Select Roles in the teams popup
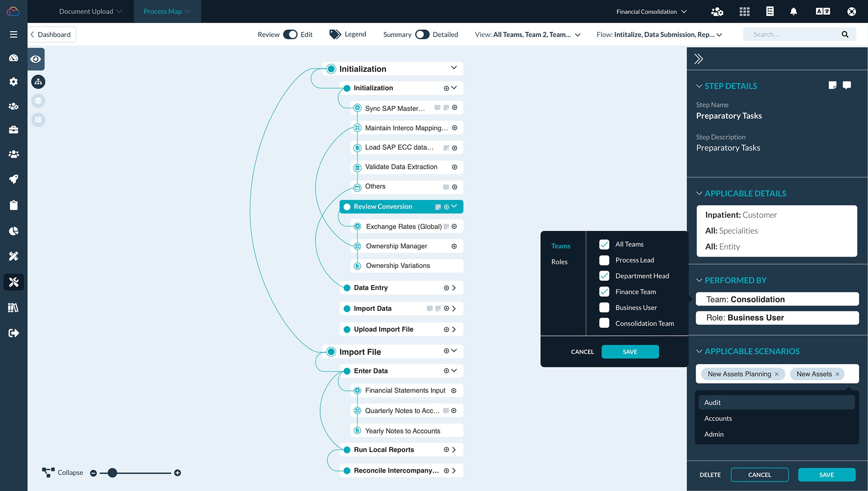This screenshot has height=491, width=868. (559, 262)
